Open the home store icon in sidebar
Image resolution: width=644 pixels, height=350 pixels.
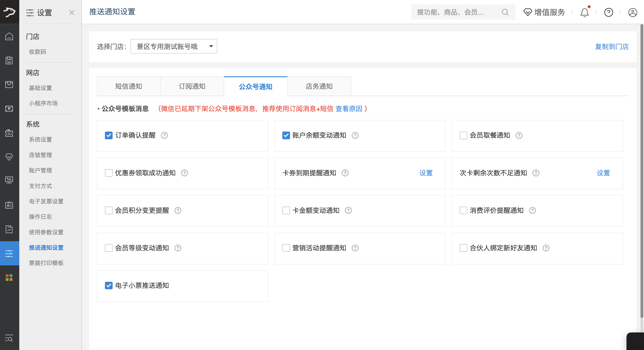point(9,37)
